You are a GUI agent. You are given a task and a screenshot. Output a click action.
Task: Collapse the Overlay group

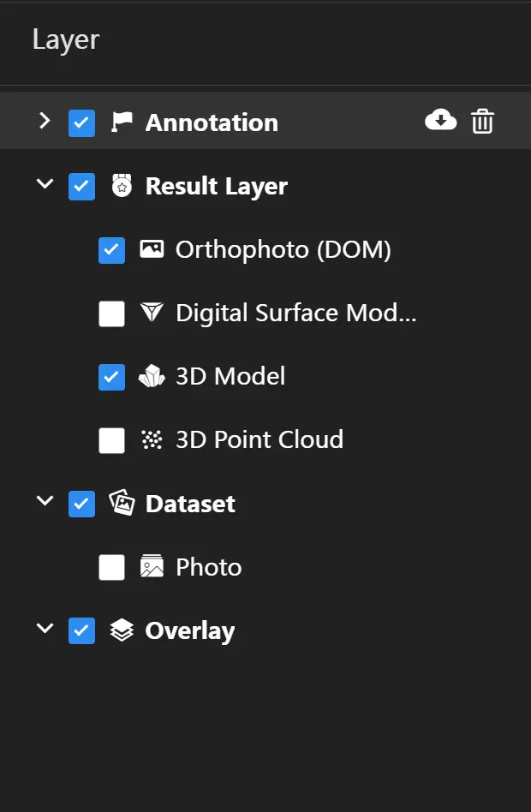pyautogui.click(x=45, y=629)
